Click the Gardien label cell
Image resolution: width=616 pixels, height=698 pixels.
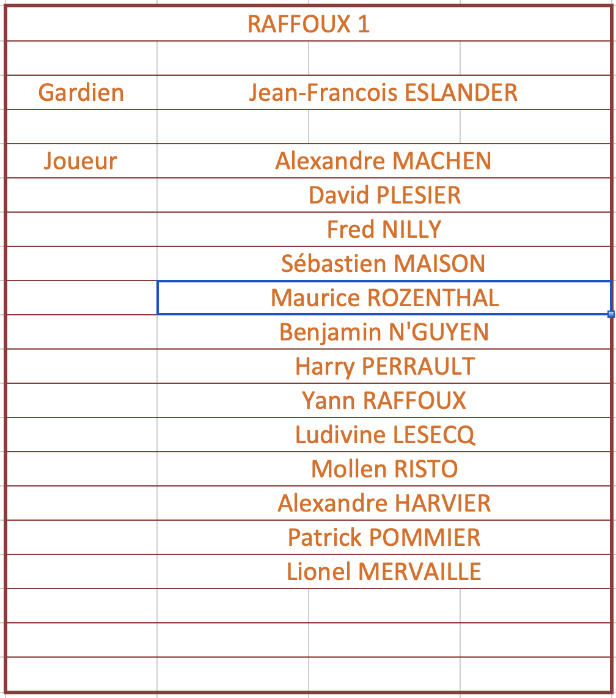pyautogui.click(x=81, y=92)
